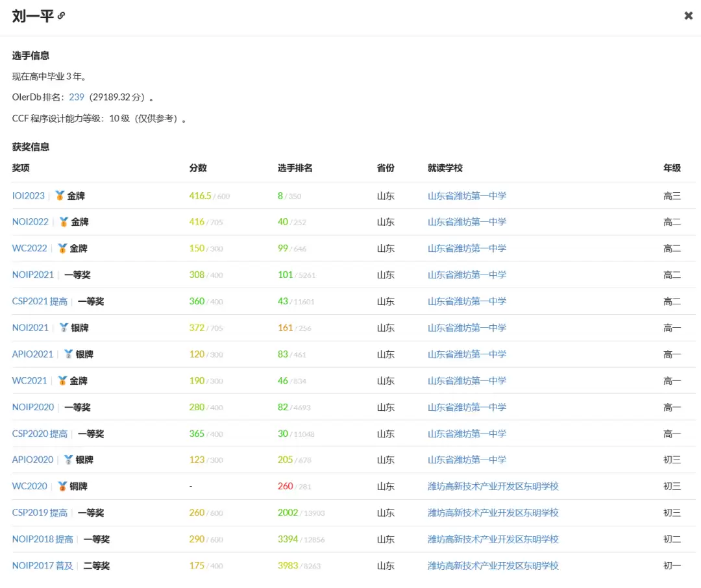Open the APIO2021 contest link

pyautogui.click(x=32, y=354)
